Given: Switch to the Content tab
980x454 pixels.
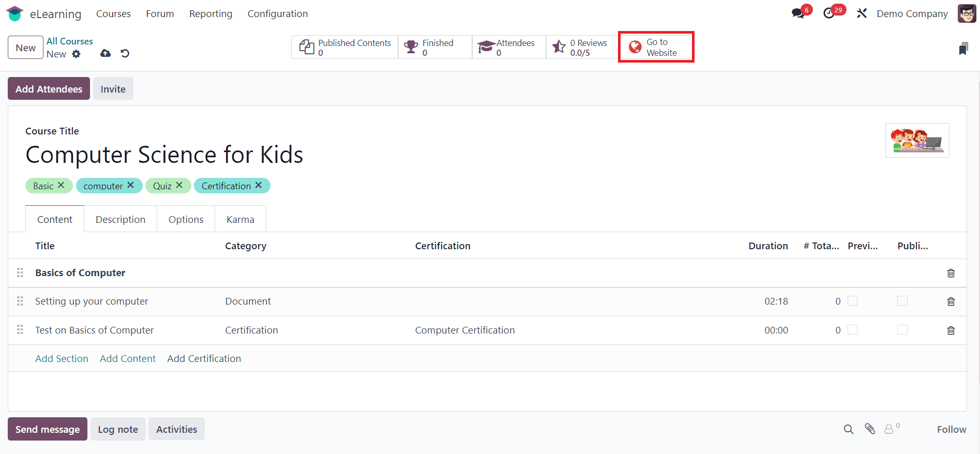Looking at the screenshot, I should point(55,219).
